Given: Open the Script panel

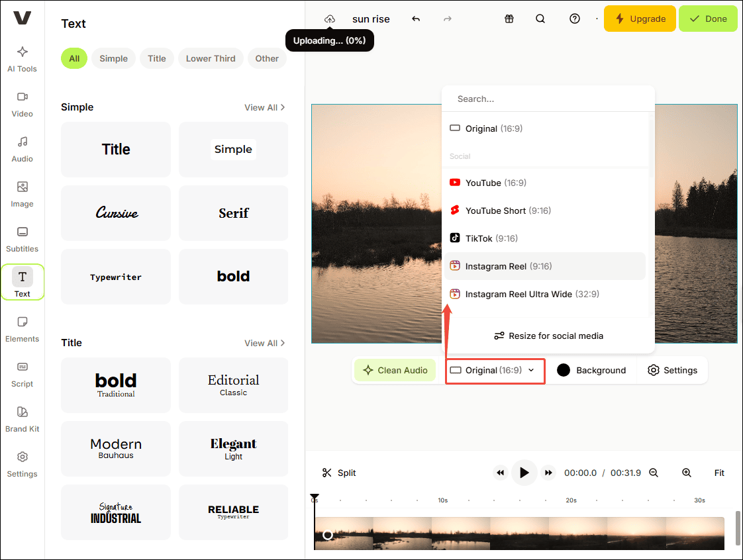Looking at the screenshot, I should click(x=23, y=374).
